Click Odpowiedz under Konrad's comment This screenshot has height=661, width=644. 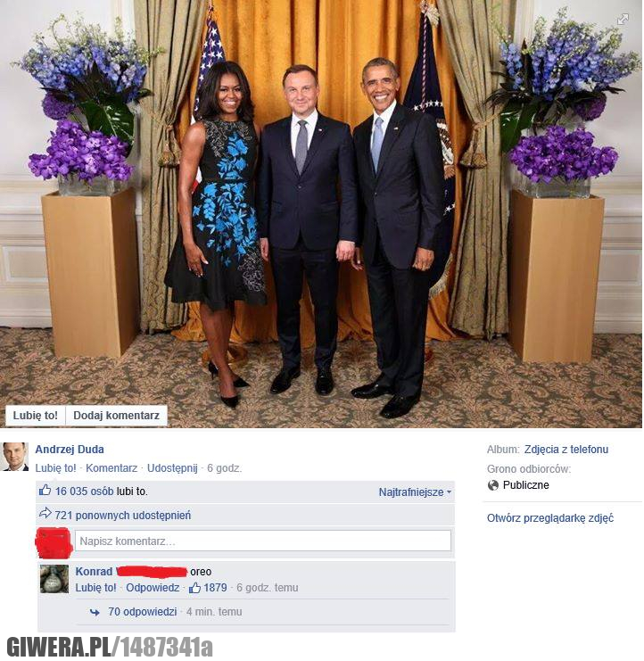point(153,588)
